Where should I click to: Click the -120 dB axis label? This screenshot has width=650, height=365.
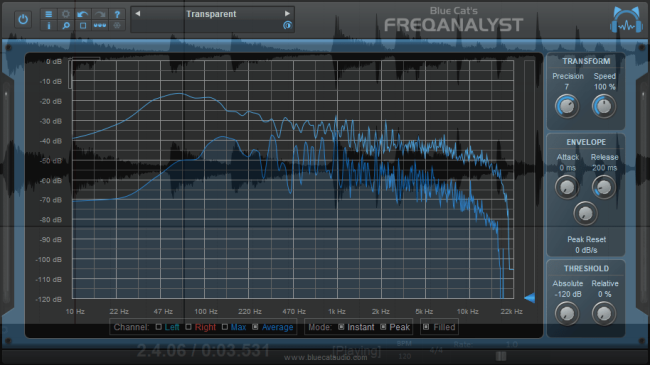coord(49,299)
